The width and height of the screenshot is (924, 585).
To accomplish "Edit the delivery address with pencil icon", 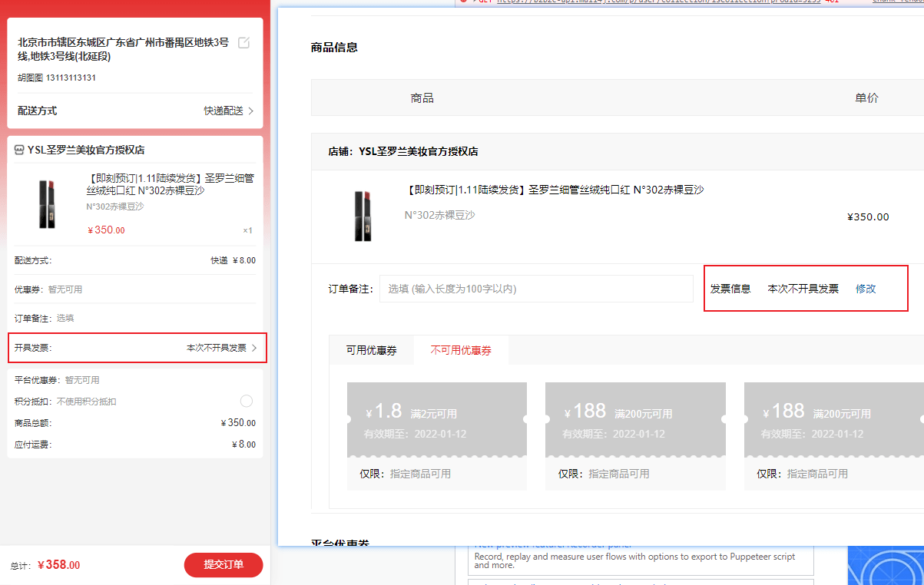I will [x=243, y=43].
